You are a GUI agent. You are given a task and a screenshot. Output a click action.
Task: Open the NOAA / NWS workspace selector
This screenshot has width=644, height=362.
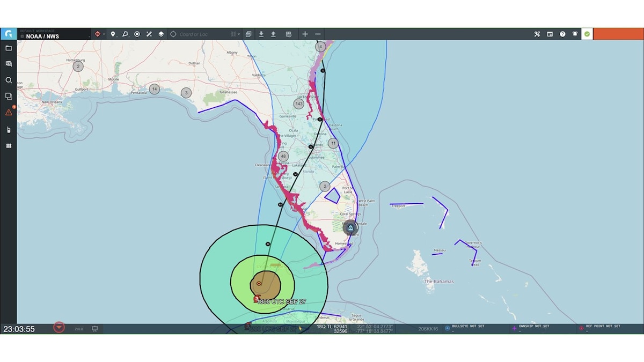click(54, 34)
